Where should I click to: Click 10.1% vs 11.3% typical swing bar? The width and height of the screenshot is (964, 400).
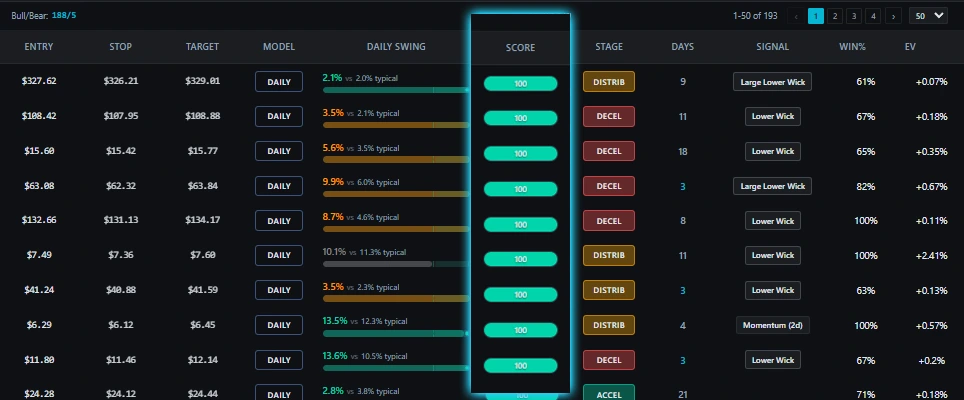pyautogui.click(x=396, y=264)
